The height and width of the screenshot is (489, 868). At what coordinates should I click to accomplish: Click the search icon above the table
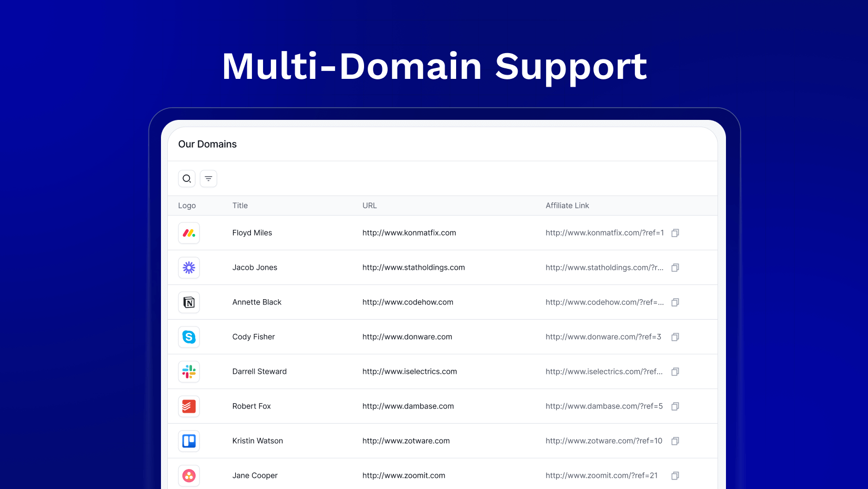click(187, 179)
